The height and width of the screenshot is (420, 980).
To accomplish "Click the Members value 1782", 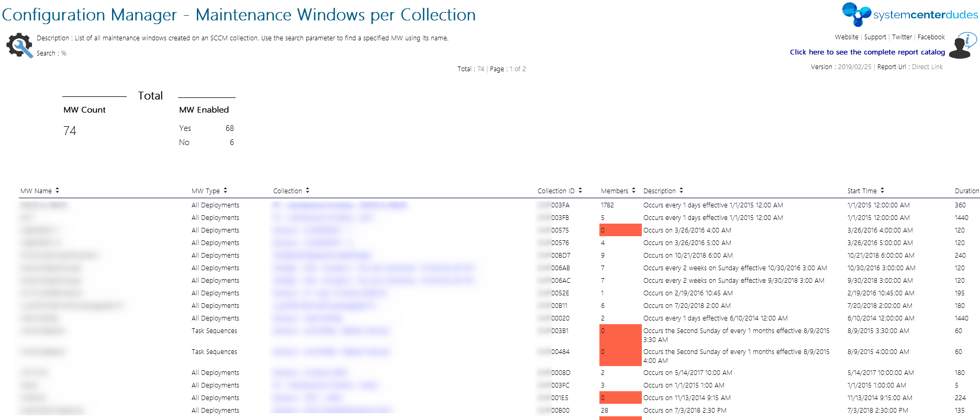I will (x=607, y=205).
